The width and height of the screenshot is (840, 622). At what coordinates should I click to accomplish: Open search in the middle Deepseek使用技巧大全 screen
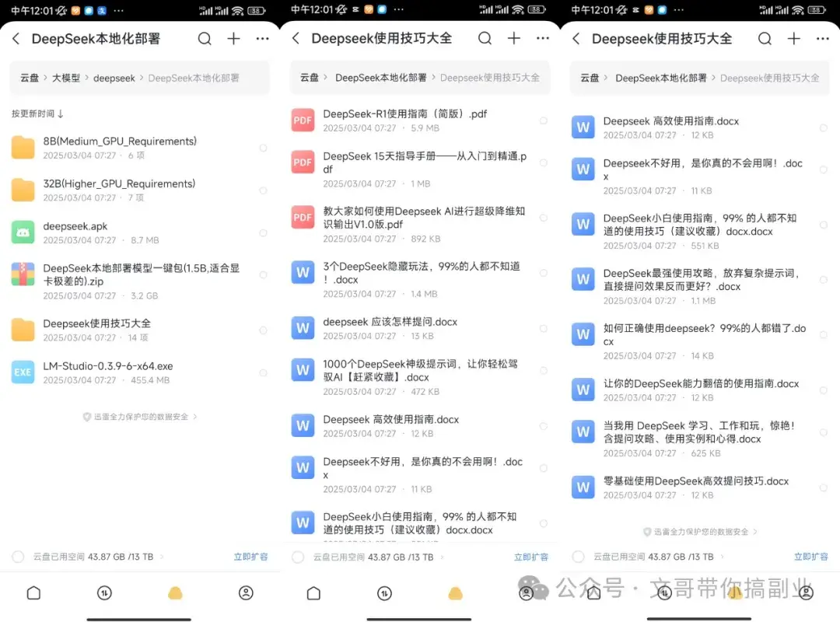(485, 38)
